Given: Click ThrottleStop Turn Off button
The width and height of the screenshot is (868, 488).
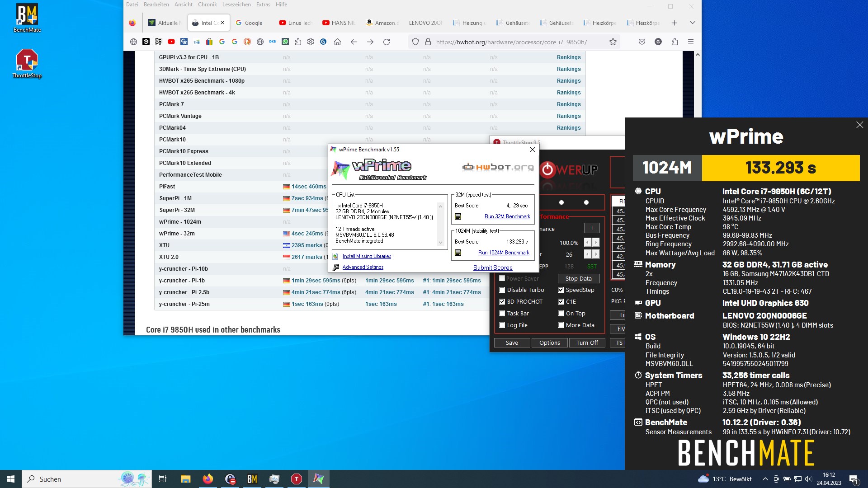Looking at the screenshot, I should click(x=587, y=343).
